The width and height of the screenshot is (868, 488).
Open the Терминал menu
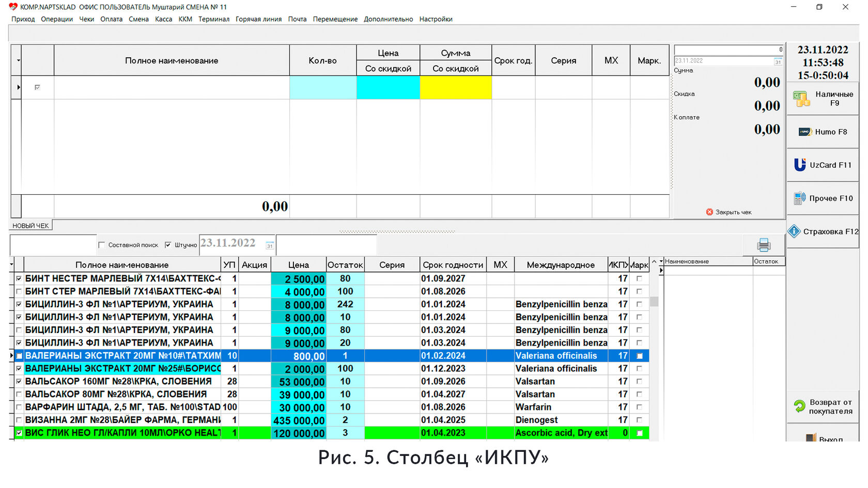(x=214, y=19)
